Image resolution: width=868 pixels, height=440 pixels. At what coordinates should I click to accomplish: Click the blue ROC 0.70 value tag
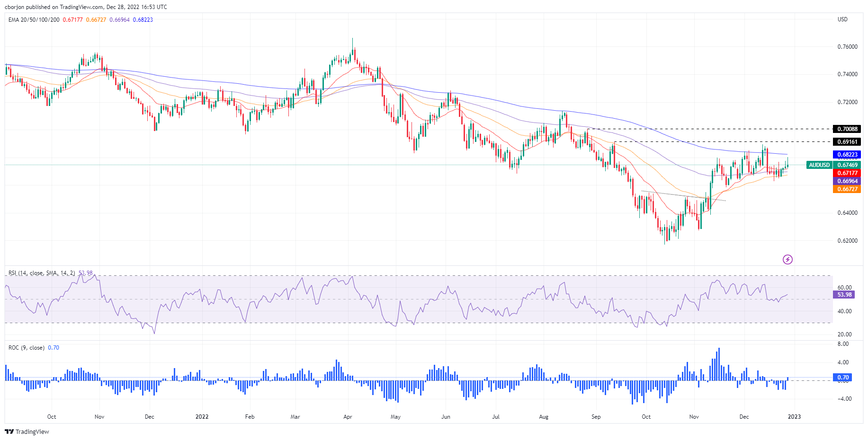843,378
